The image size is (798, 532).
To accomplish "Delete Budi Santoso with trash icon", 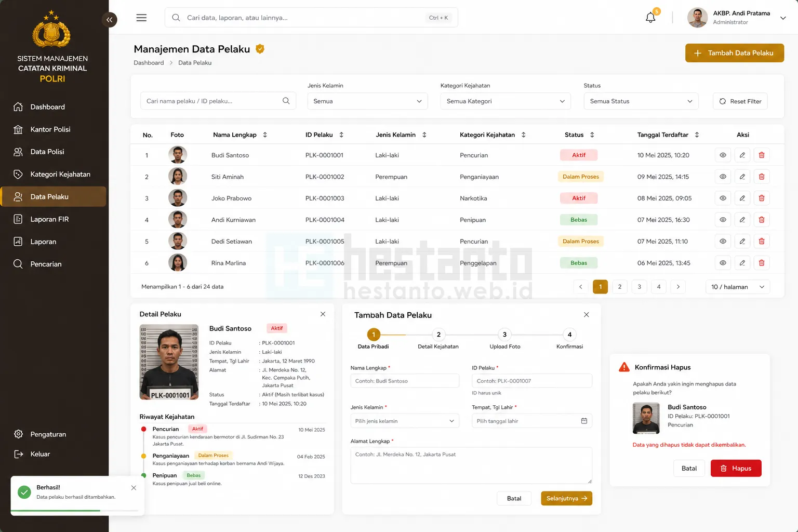I will (762, 155).
